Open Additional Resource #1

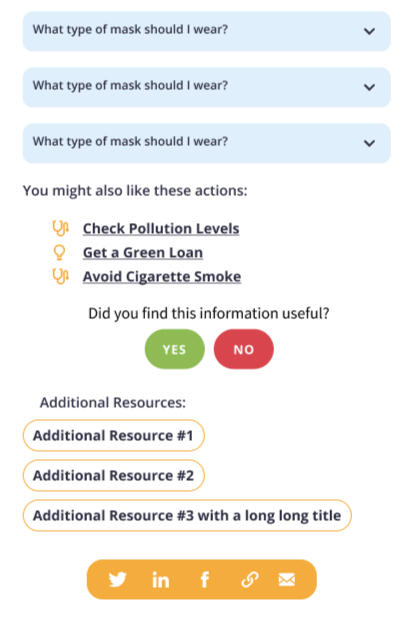tap(114, 435)
